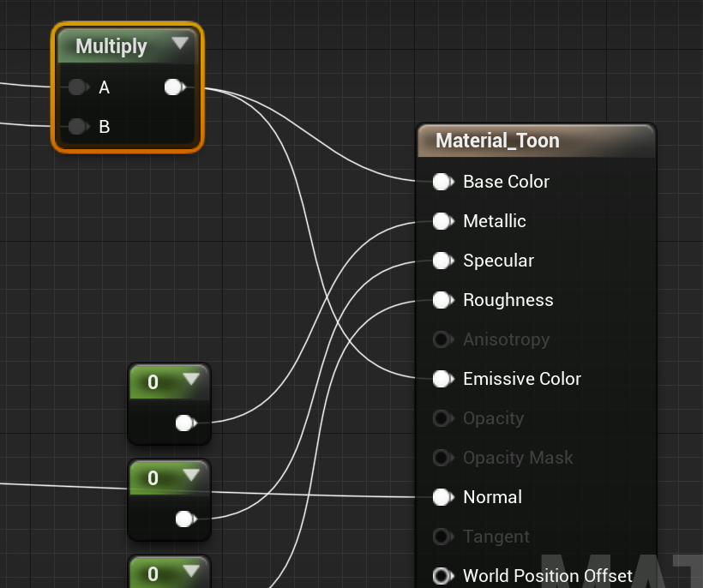
Task: Click the "Tangent" label text
Action: pyautogui.click(x=496, y=537)
